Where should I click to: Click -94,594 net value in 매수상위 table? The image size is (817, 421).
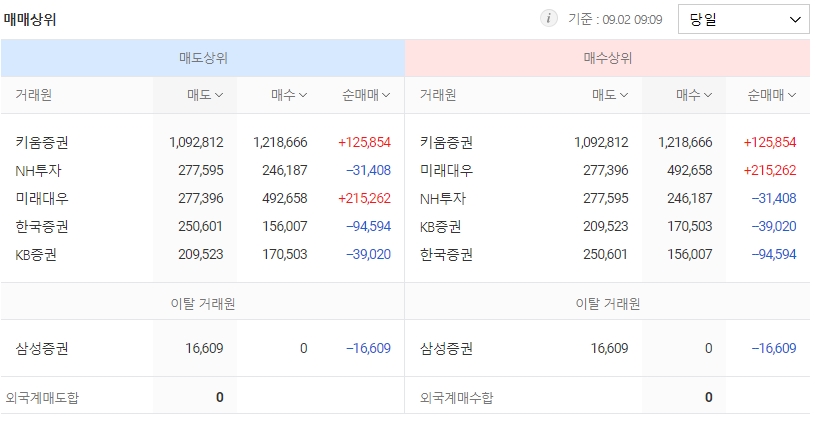tap(773, 255)
